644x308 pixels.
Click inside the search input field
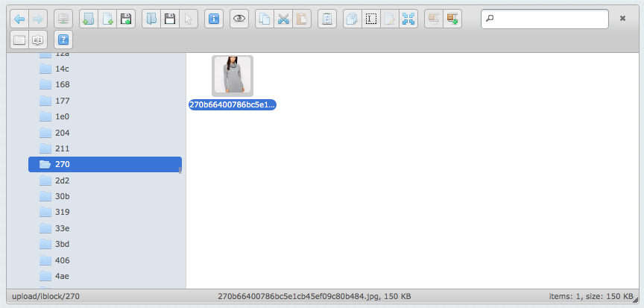pyautogui.click(x=548, y=19)
